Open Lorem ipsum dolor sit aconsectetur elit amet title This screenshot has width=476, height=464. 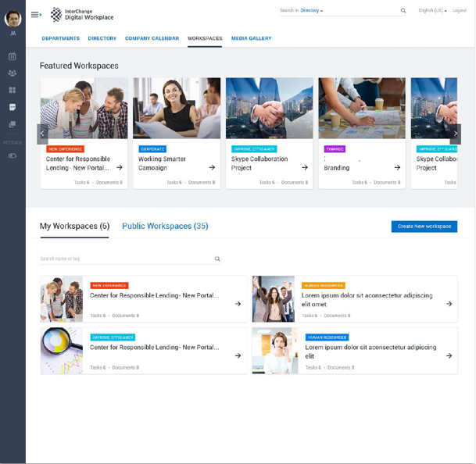pos(367,300)
